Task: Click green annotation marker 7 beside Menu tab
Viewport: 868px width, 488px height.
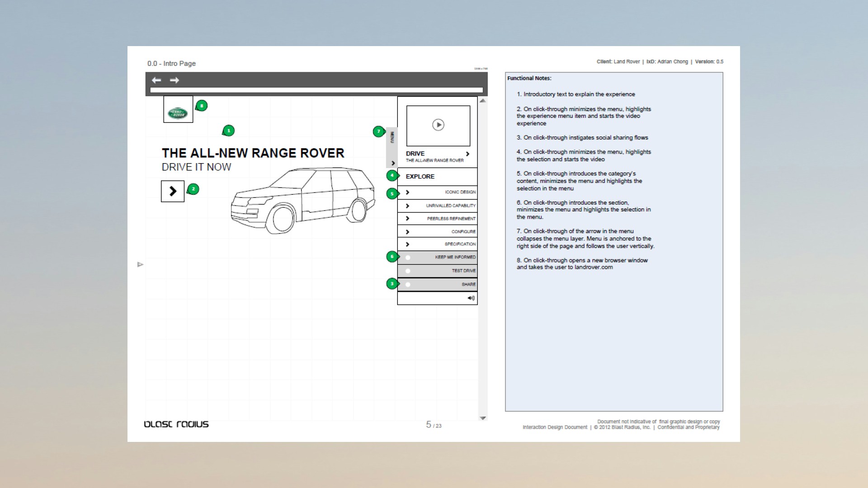Action: (379, 131)
